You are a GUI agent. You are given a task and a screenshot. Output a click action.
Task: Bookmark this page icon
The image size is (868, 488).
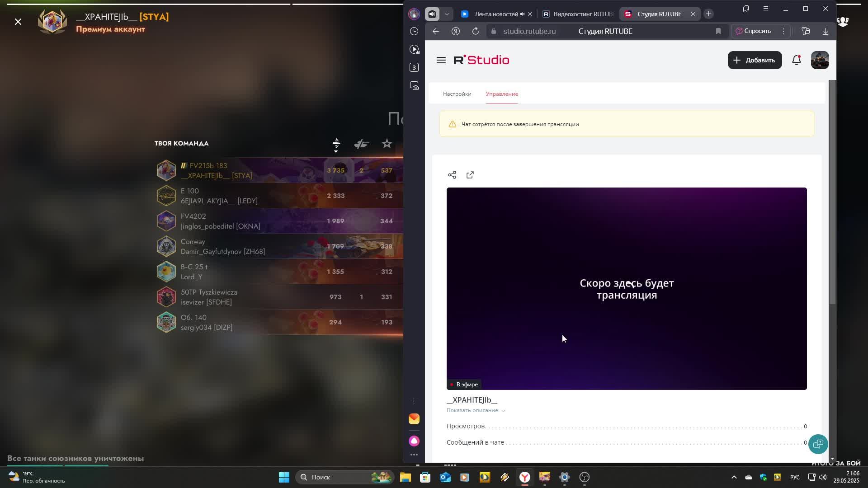pos(718,31)
